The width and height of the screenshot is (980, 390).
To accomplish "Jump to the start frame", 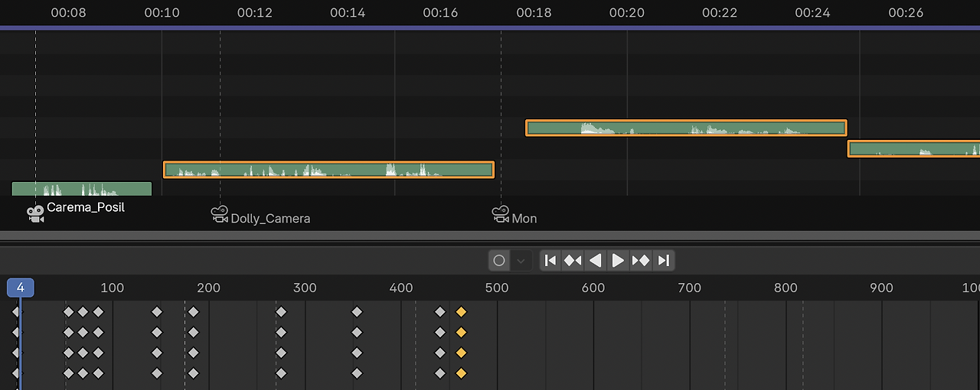I will 550,261.
